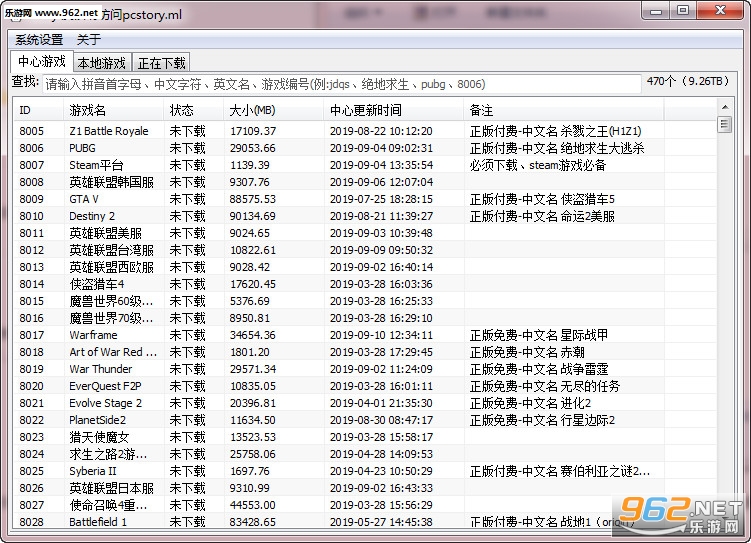Screen dimensions: 751x543
Task: Select the 英雄联盟台湾服 row
Action: (365, 250)
